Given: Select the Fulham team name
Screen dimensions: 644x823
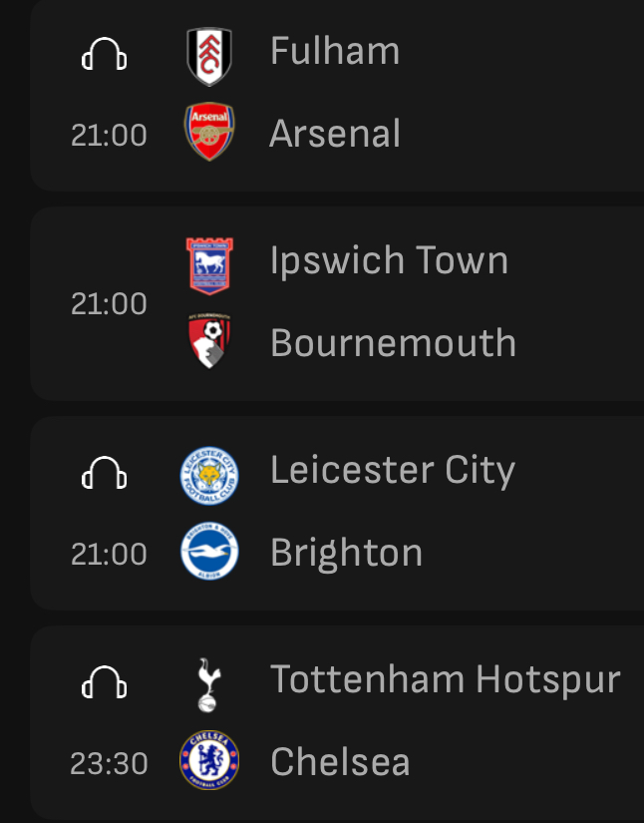Looking at the screenshot, I should [x=335, y=51].
